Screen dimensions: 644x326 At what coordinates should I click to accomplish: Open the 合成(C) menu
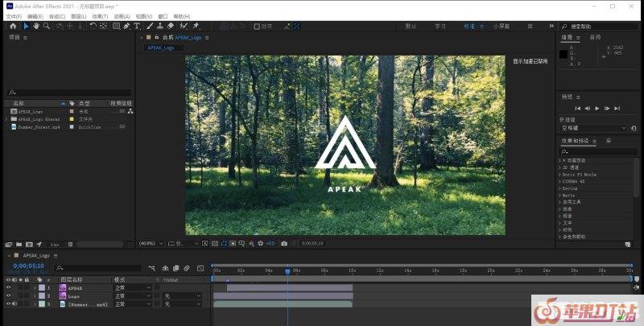point(57,16)
